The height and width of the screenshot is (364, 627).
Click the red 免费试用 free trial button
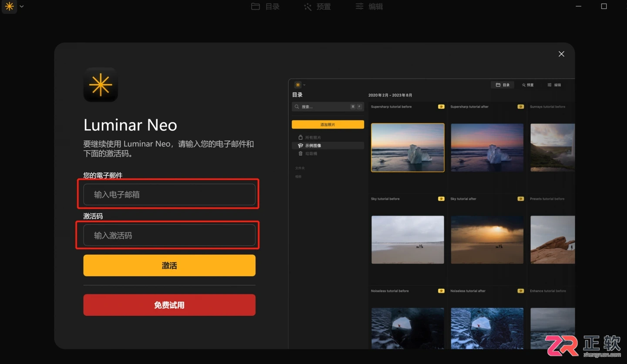(x=169, y=305)
